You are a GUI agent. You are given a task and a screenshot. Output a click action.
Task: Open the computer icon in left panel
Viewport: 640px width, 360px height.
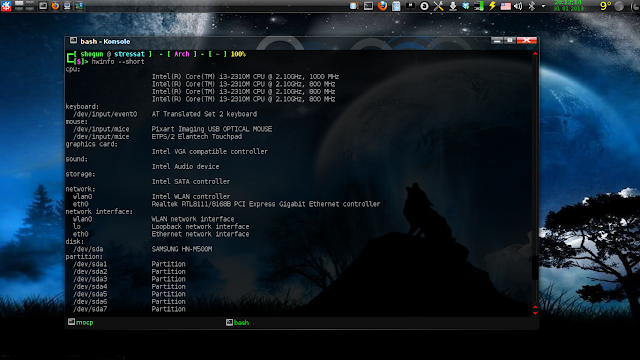coord(67,6)
